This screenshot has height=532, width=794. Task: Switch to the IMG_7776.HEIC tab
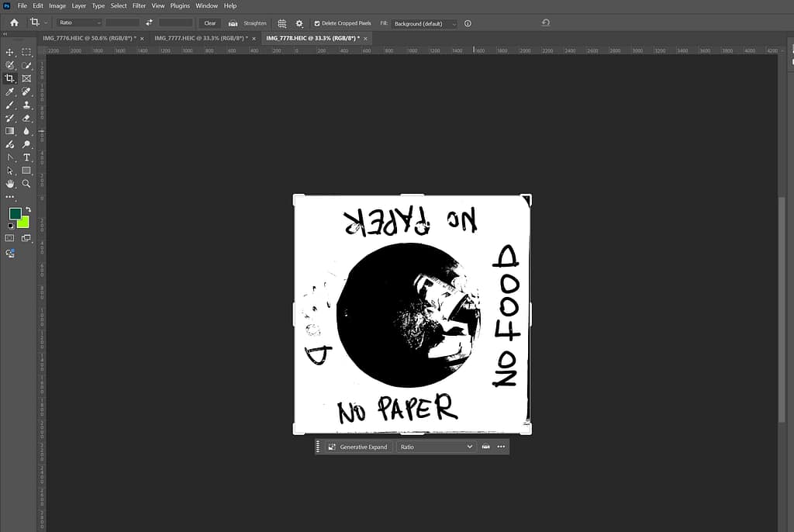pyautogui.click(x=89, y=38)
